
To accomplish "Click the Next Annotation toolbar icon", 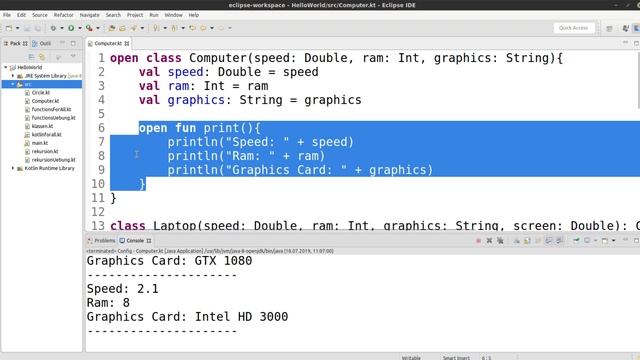I will [x=156, y=28].
